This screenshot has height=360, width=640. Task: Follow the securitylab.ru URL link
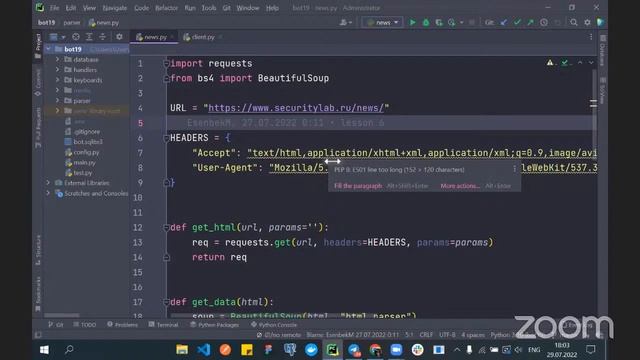click(296, 108)
